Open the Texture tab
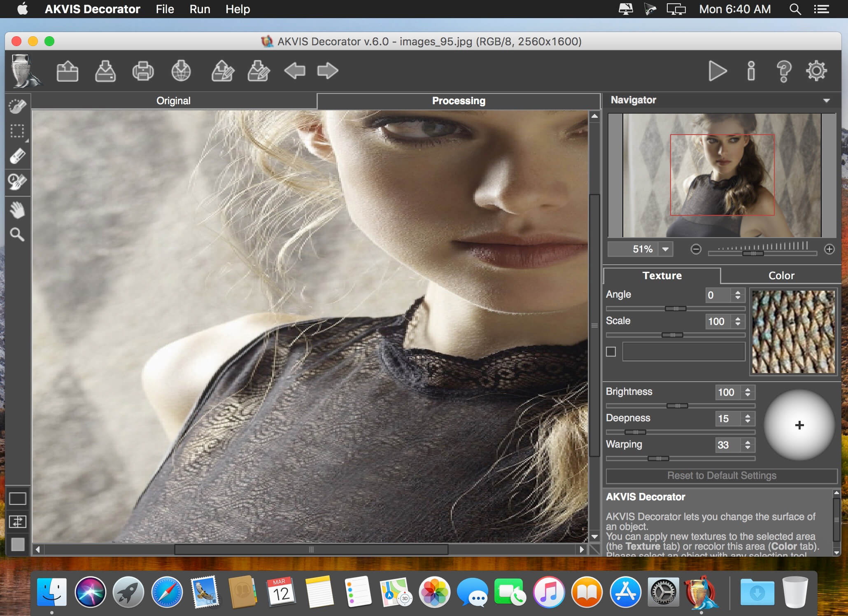The image size is (848, 616). coord(662,275)
